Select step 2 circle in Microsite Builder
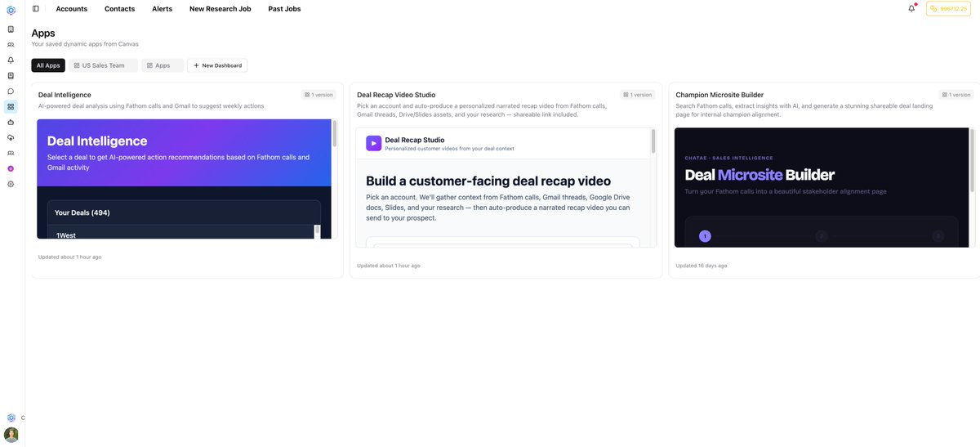Image resolution: width=980 pixels, height=447 pixels. click(822, 236)
